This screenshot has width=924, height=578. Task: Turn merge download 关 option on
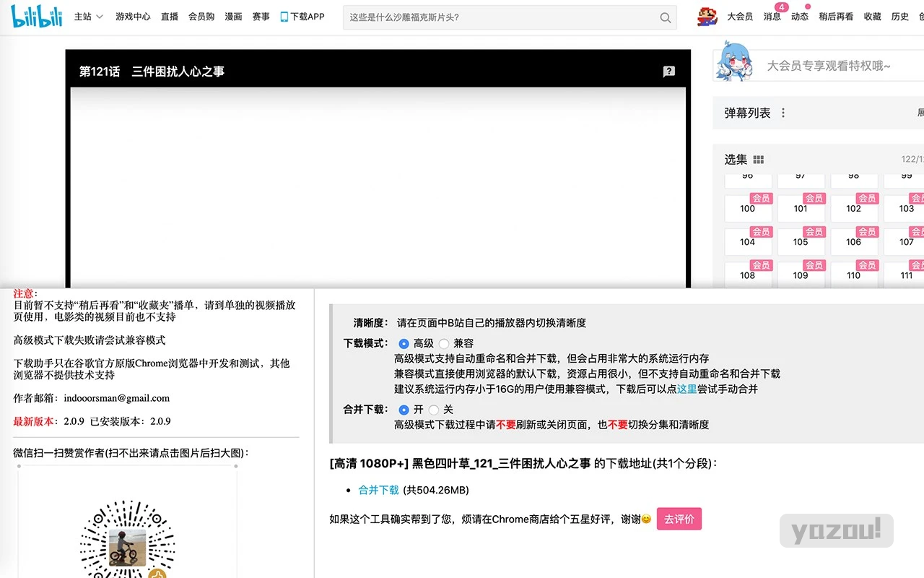(434, 410)
